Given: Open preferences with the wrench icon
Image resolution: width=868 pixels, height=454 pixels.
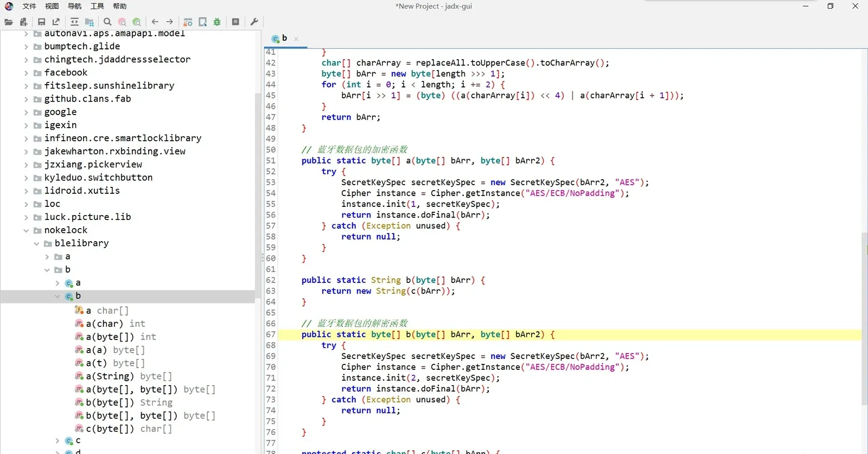Looking at the screenshot, I should pyautogui.click(x=254, y=22).
